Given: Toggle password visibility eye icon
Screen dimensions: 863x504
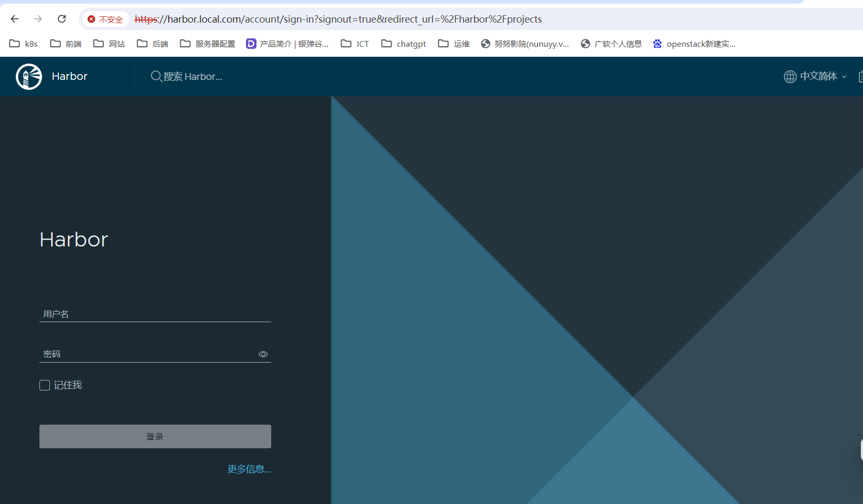Looking at the screenshot, I should (x=263, y=354).
